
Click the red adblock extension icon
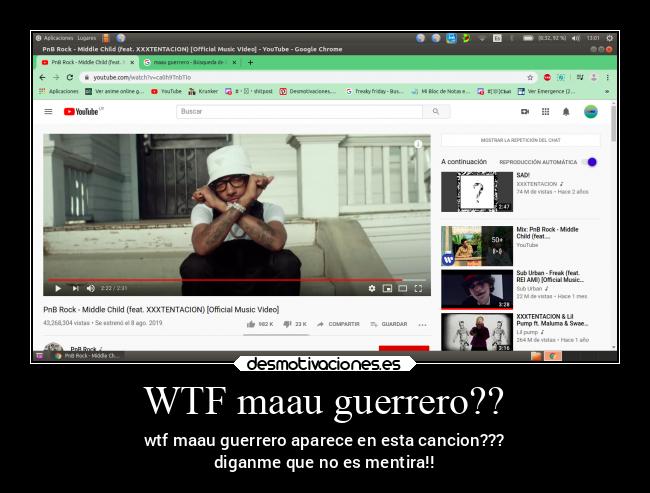pos(547,78)
